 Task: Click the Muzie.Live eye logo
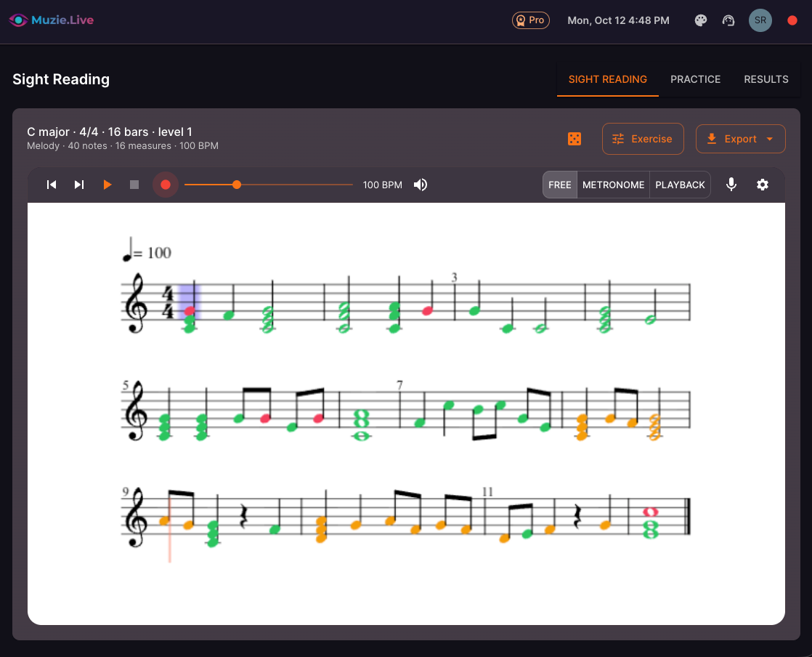[x=18, y=20]
